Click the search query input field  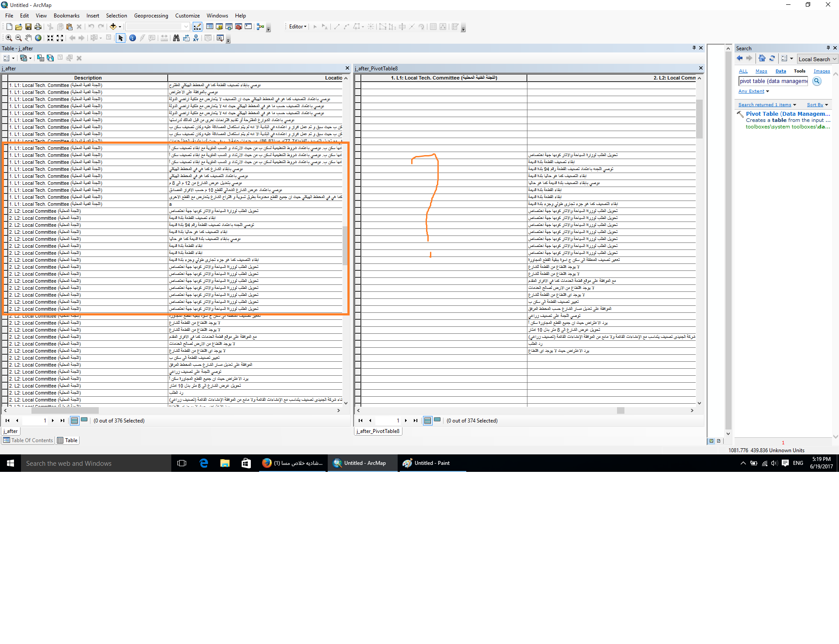coord(773,81)
